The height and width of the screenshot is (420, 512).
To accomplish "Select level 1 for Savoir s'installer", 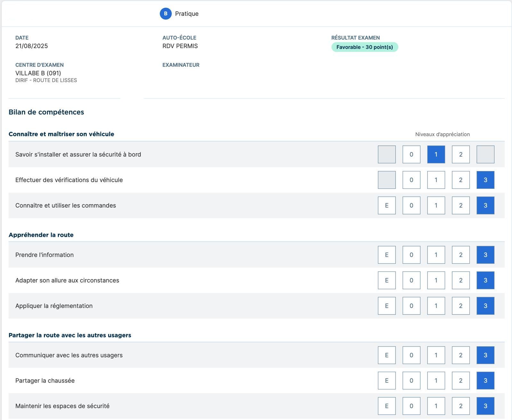I will 436,154.
